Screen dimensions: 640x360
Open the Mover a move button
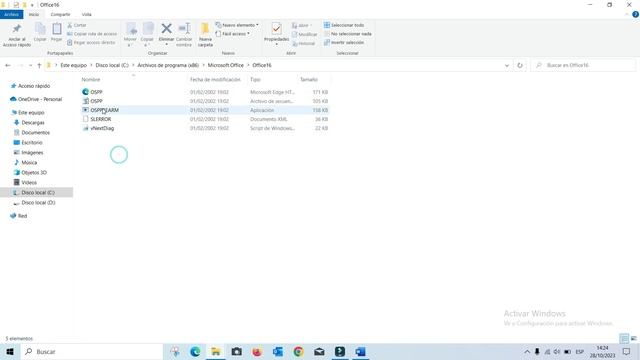130,34
